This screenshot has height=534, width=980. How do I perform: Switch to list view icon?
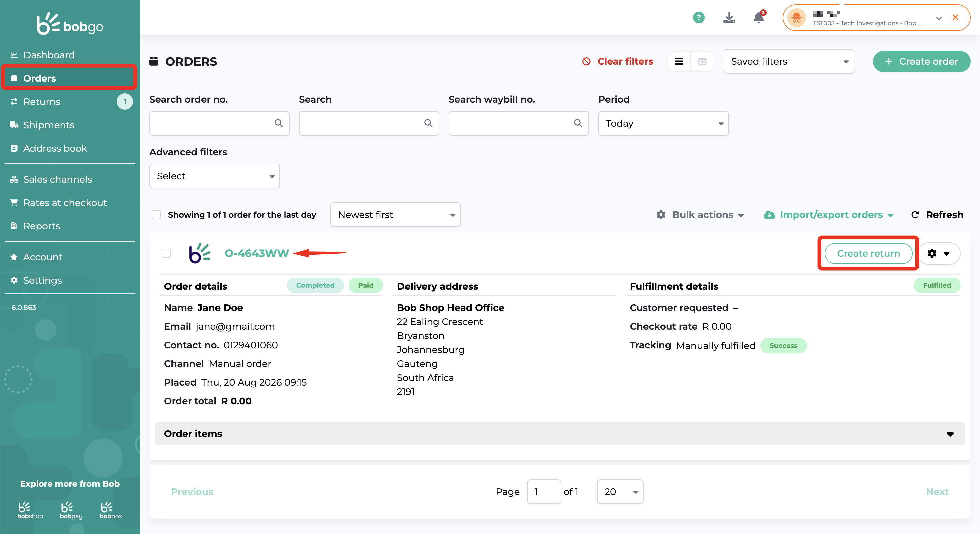tap(679, 61)
